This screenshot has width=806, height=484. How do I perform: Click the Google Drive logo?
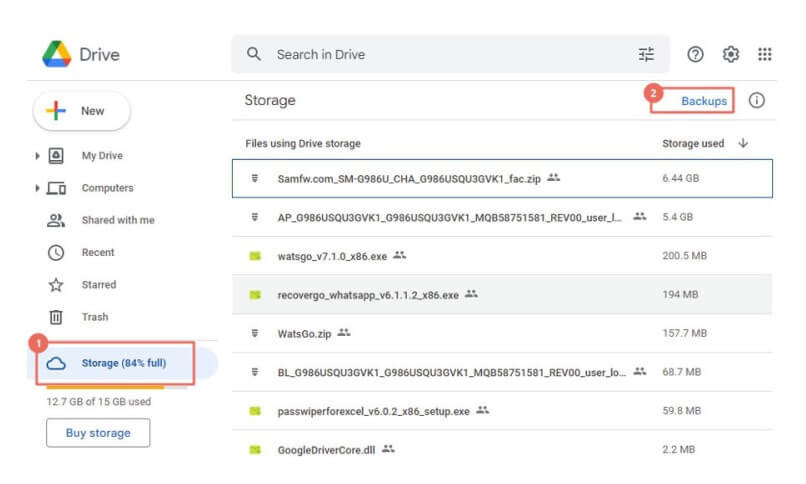[x=57, y=54]
